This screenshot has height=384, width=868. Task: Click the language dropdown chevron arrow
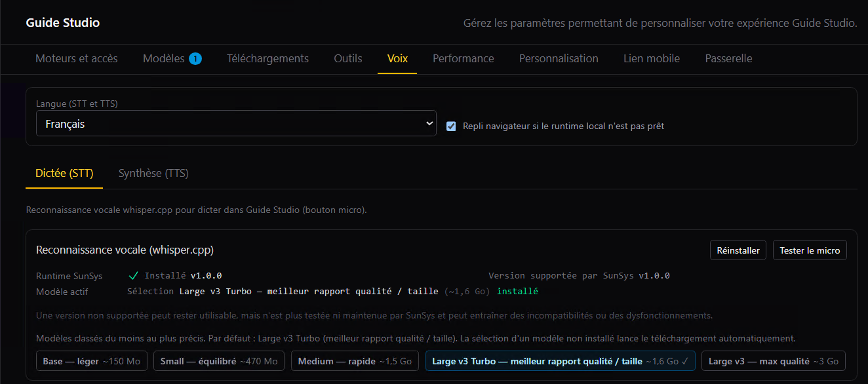(x=429, y=123)
